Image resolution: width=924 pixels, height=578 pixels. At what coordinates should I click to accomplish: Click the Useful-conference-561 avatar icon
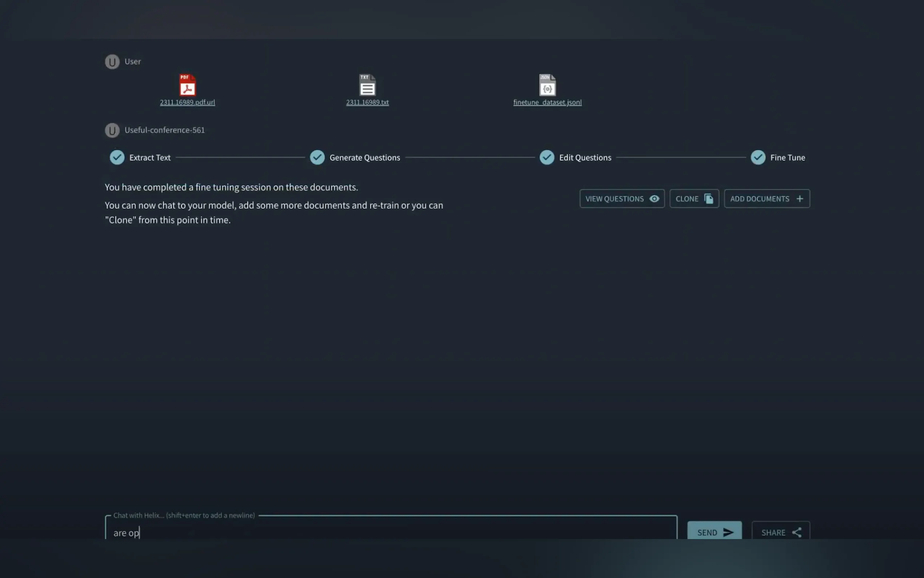point(112,130)
